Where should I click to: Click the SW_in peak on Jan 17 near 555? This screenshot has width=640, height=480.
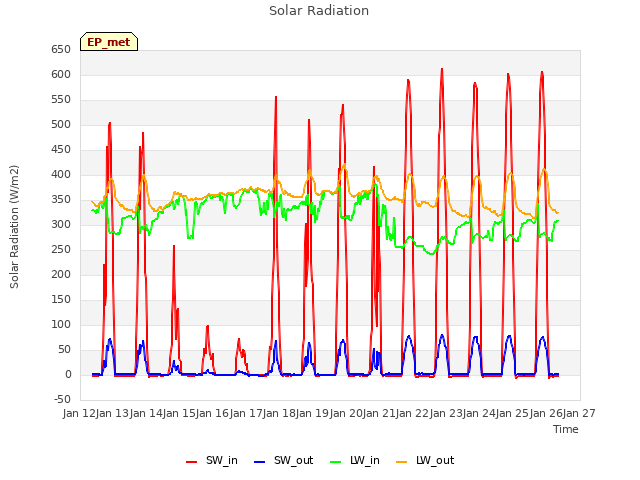pos(276,97)
